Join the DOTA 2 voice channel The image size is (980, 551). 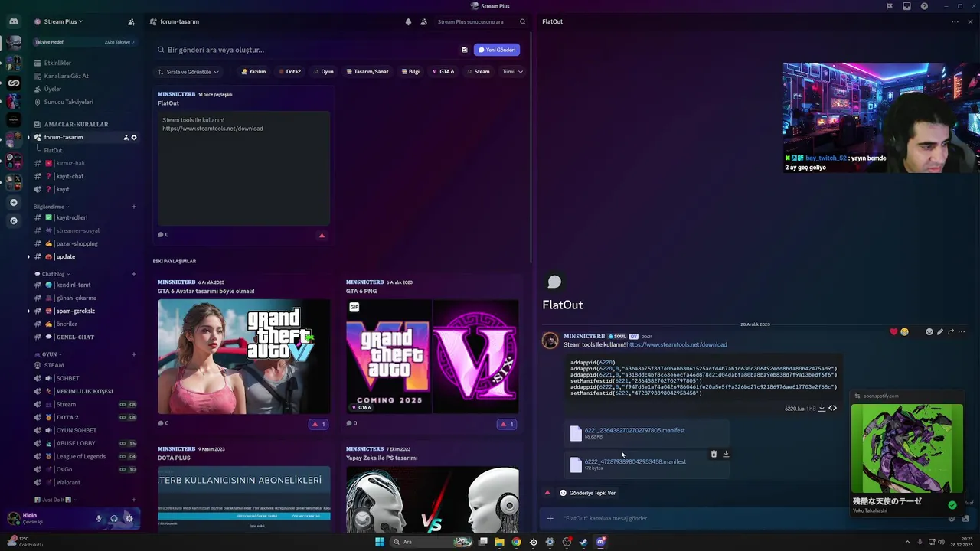click(x=67, y=417)
